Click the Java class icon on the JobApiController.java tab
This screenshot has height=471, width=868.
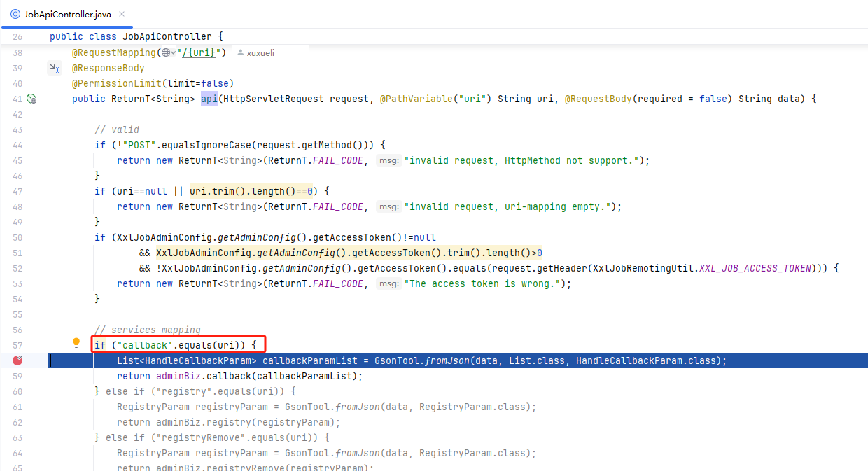pos(15,14)
